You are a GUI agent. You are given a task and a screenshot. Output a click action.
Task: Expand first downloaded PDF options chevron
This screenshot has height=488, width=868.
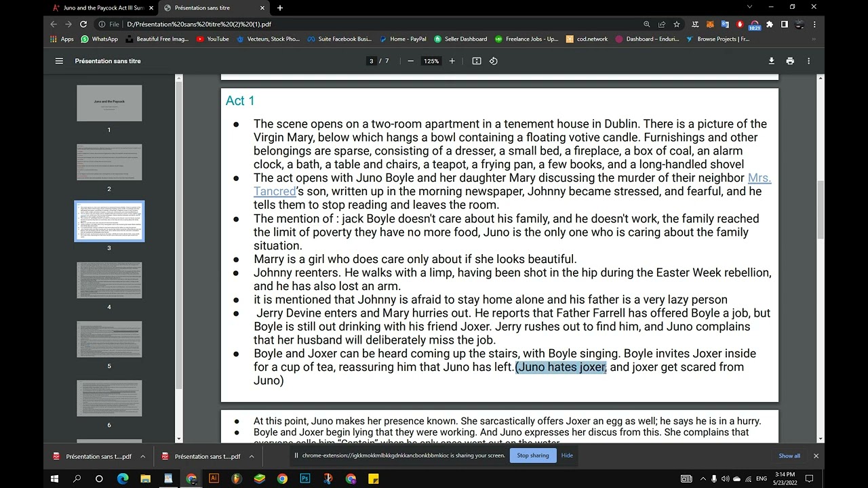(x=142, y=456)
